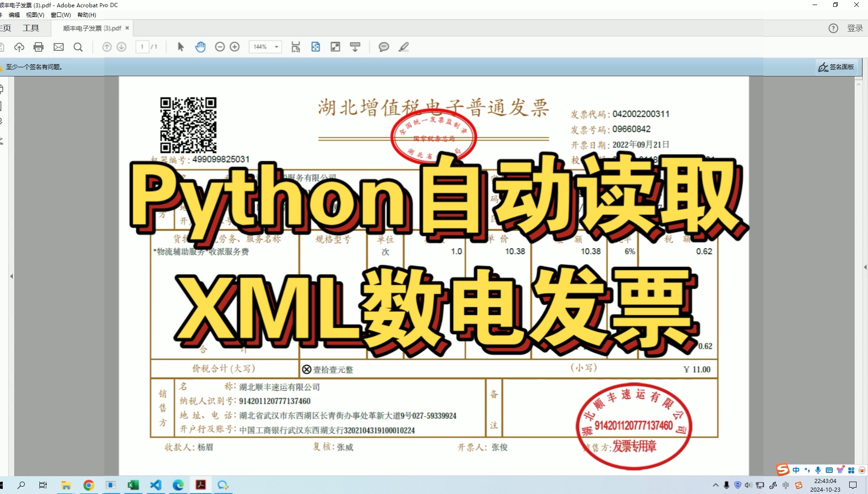
Task: Open Task View on the taskbar
Action: coord(43,485)
